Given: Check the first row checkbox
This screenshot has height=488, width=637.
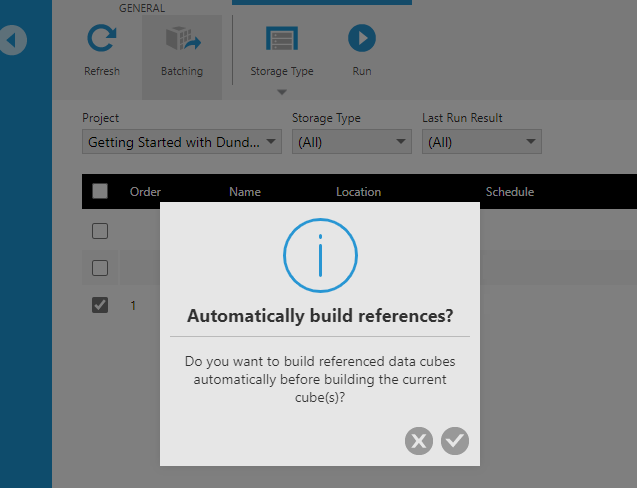Looking at the screenshot, I should click(x=100, y=231).
